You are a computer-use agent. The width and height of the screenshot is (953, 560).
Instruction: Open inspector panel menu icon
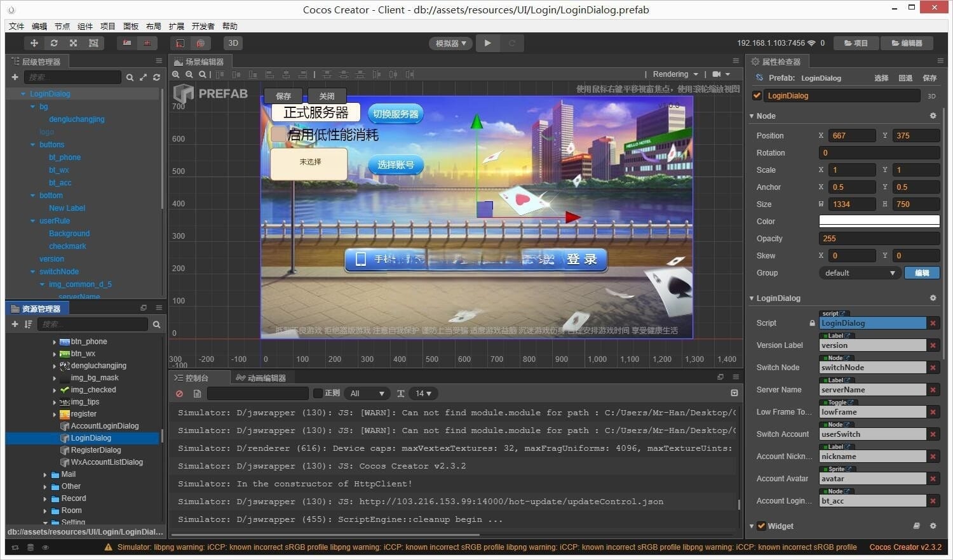pyautogui.click(x=940, y=61)
